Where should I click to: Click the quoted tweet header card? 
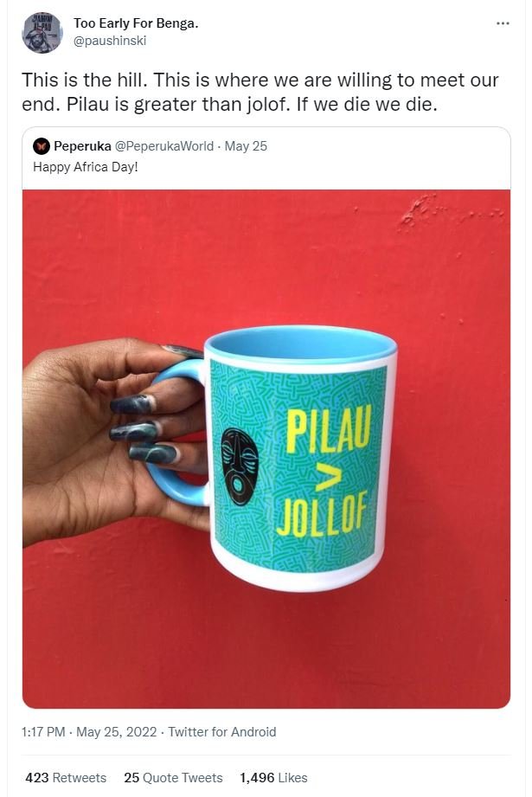(x=266, y=157)
